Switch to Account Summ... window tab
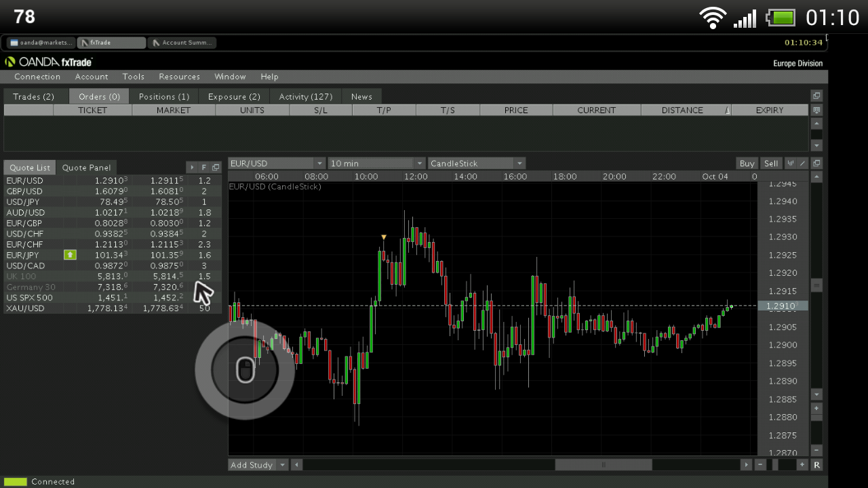868x488 pixels. [182, 43]
